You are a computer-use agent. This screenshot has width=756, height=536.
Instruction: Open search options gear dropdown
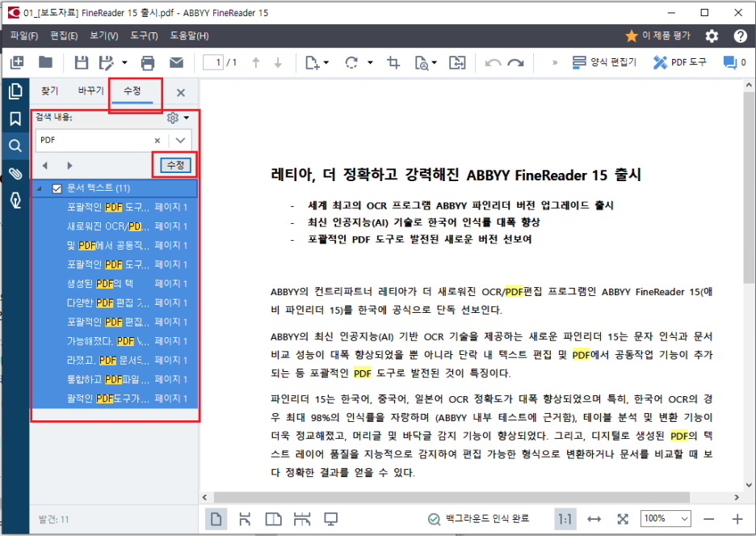(x=178, y=117)
